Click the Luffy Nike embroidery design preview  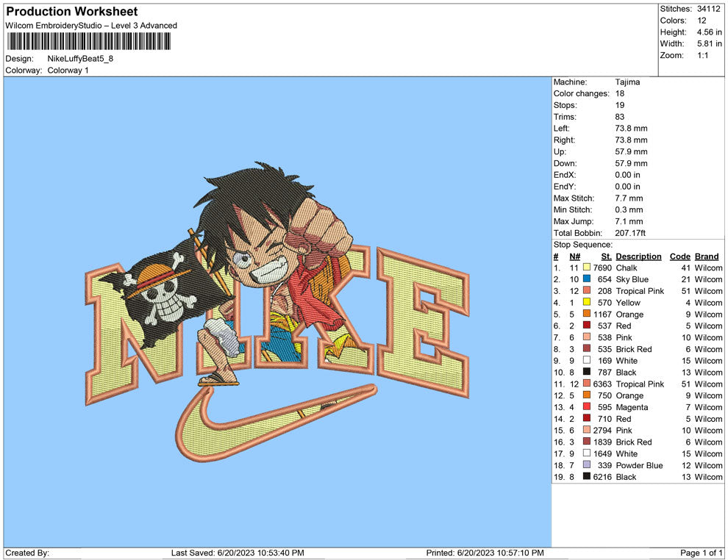coord(278,313)
